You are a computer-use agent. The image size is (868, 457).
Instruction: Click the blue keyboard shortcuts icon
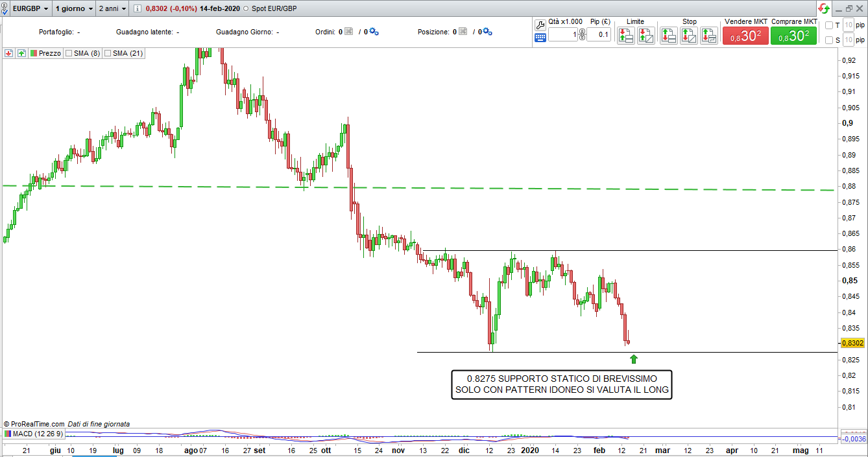coord(540,38)
